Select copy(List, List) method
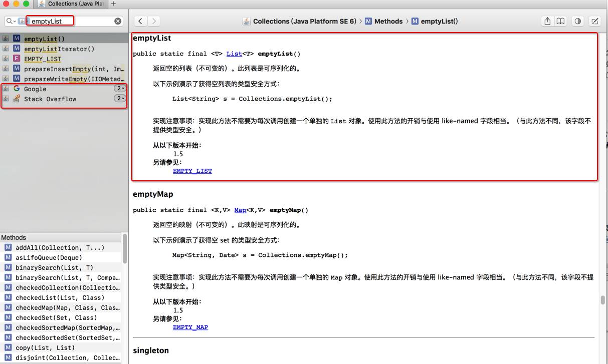This screenshot has height=364, width=608. point(60,347)
